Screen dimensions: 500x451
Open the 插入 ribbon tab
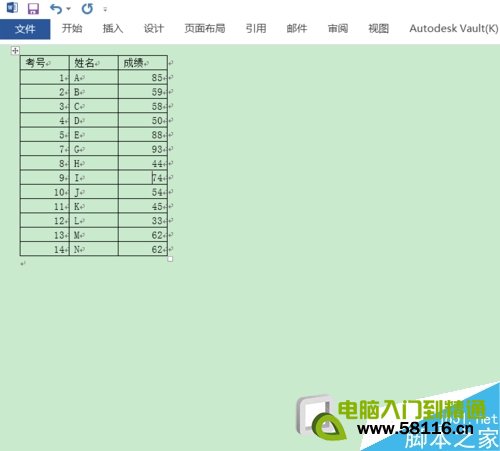click(x=113, y=28)
